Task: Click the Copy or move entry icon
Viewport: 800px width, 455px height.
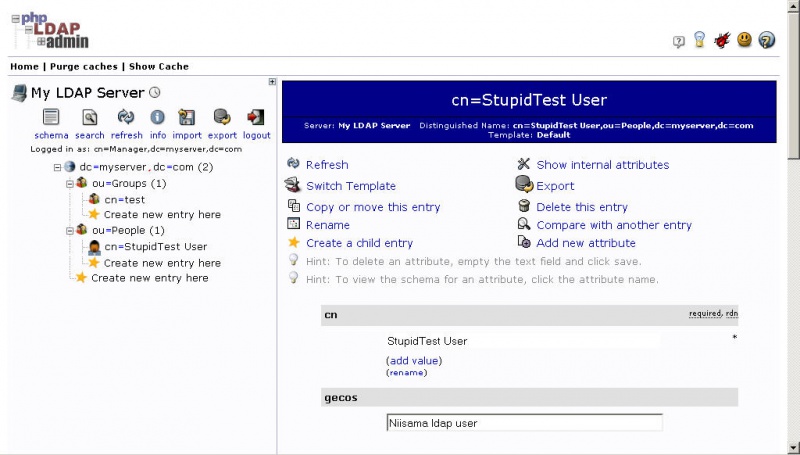Action: [294, 206]
